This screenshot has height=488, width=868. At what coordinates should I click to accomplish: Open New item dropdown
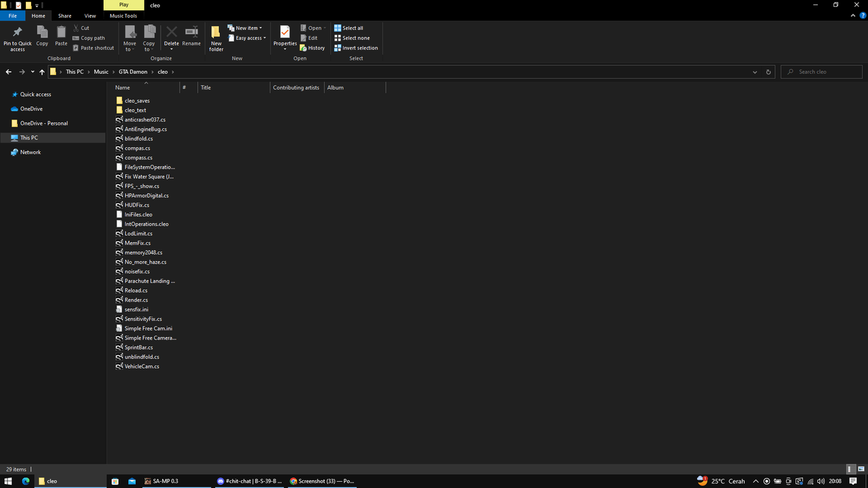point(245,28)
